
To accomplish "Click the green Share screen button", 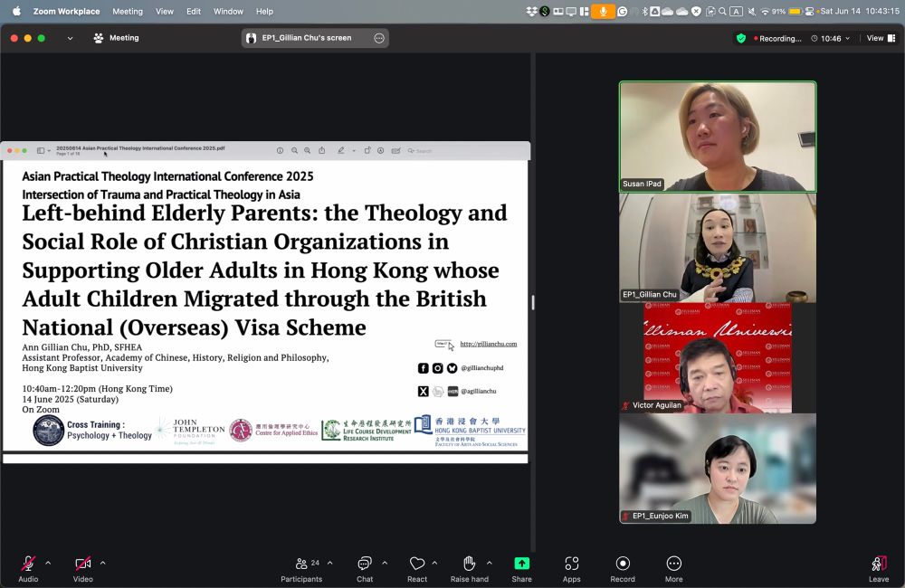I will (x=522, y=569).
